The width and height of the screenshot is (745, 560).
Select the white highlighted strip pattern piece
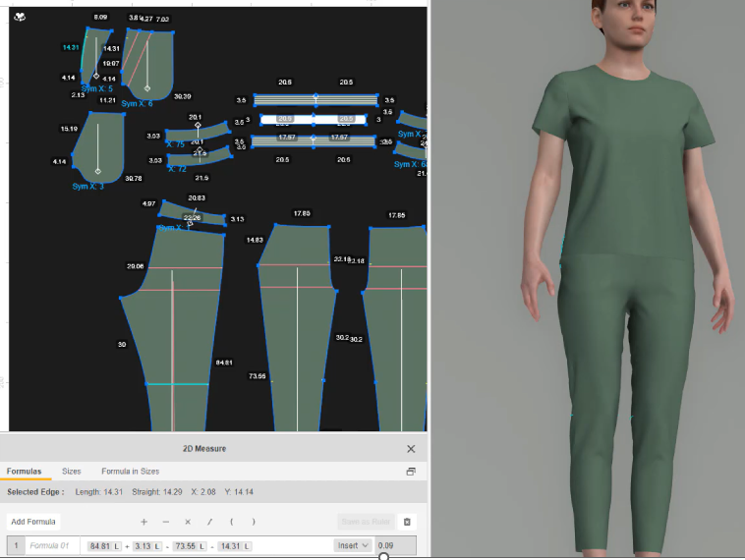click(314, 120)
